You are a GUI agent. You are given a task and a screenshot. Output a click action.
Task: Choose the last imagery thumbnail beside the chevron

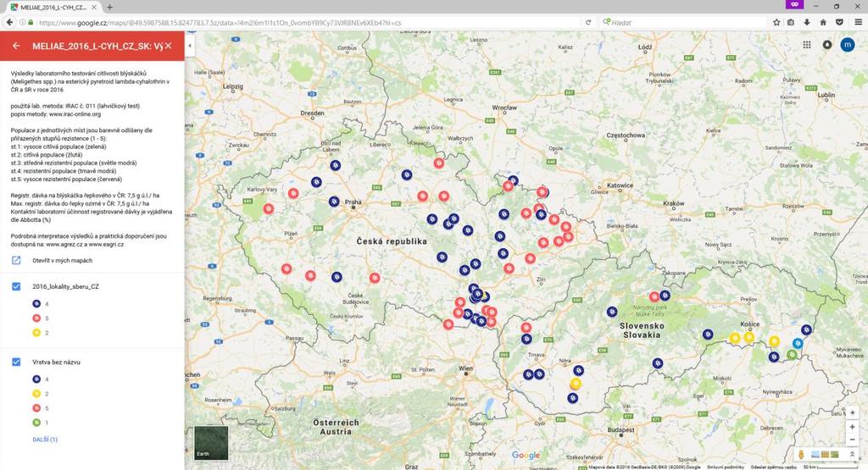click(834, 455)
